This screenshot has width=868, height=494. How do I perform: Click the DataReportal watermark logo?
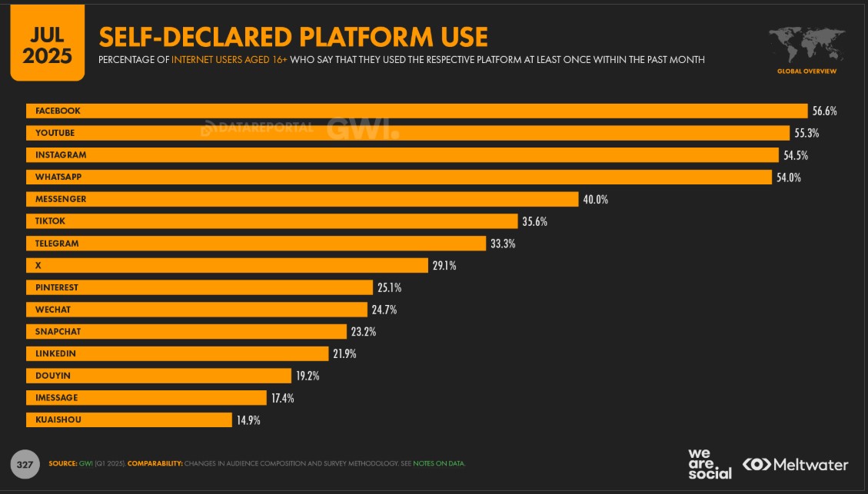[257, 128]
